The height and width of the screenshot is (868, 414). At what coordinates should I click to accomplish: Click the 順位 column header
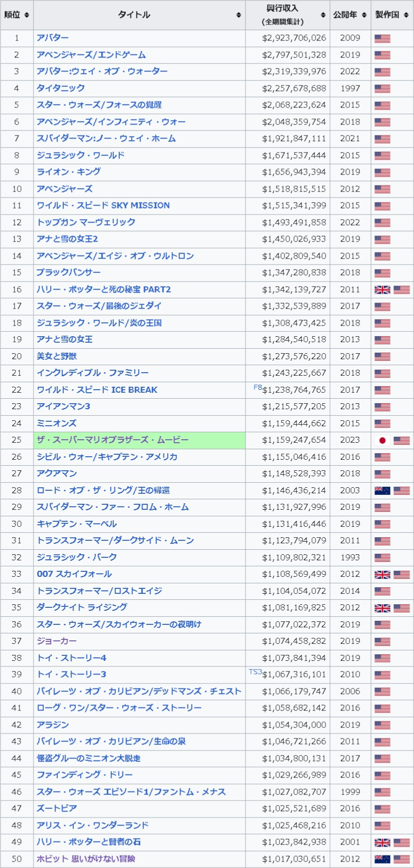click(17, 15)
